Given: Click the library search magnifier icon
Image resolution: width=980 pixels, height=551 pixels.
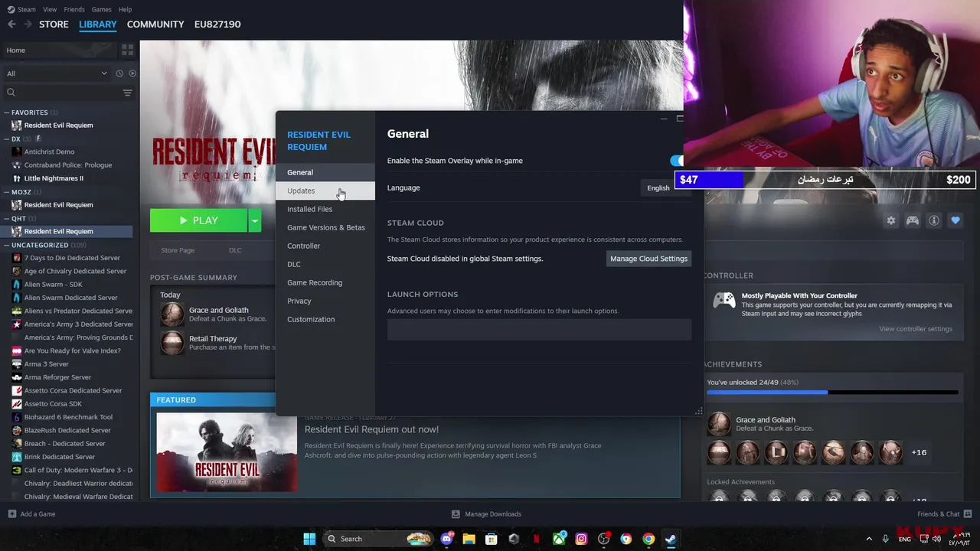Looking at the screenshot, I should [11, 93].
